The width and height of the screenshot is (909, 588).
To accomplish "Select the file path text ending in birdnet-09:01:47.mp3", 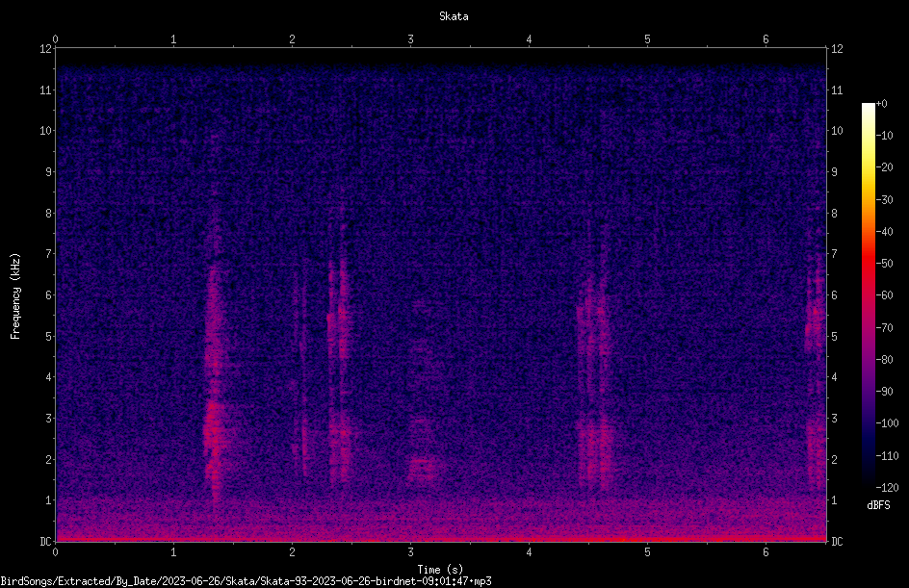I will tap(246, 581).
